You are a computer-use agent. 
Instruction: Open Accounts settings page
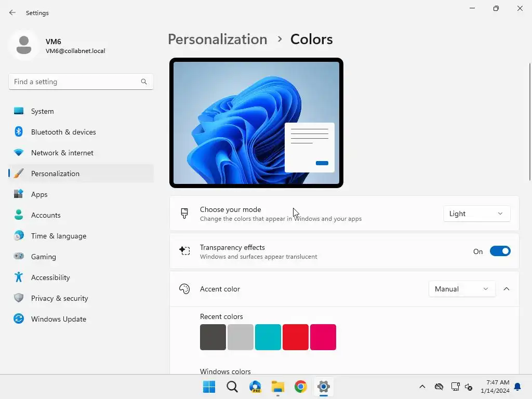click(x=81, y=215)
